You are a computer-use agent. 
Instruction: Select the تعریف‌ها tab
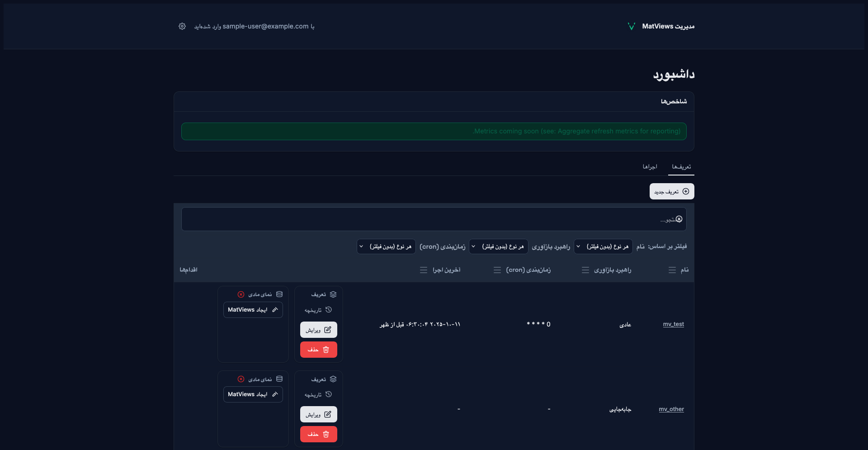pyautogui.click(x=681, y=167)
